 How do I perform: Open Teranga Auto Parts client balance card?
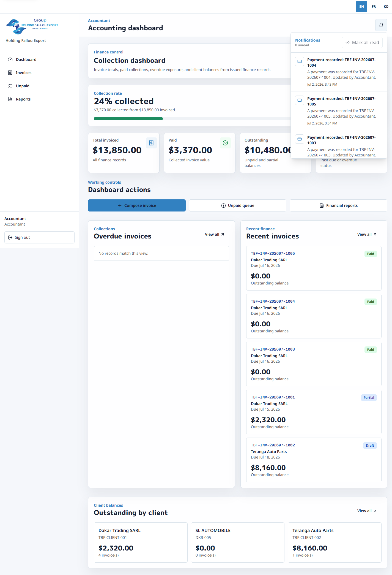point(335,543)
